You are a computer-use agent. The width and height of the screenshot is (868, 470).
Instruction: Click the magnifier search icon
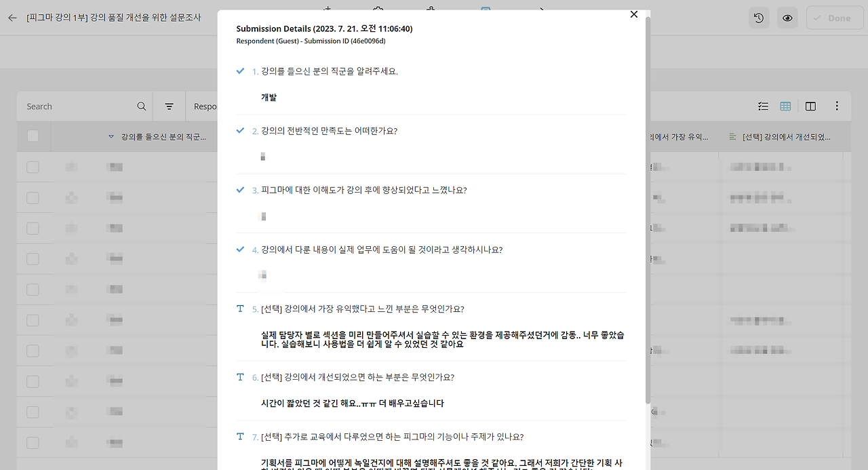[142, 106]
